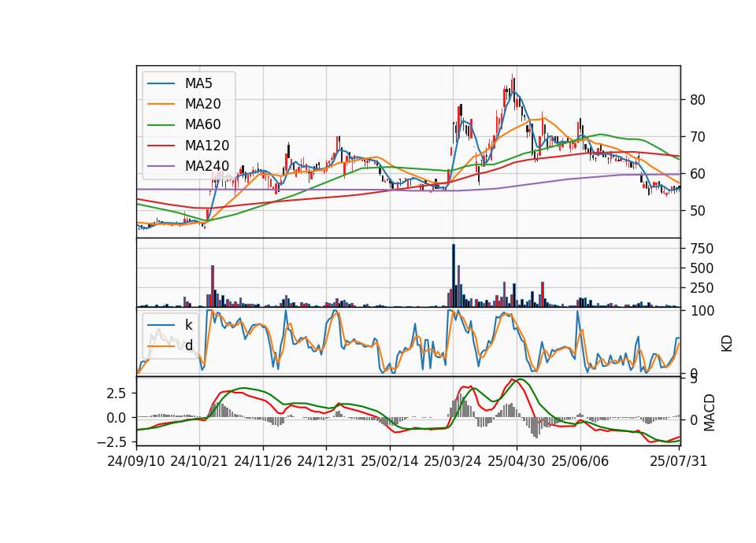This screenshot has width=756, height=543.
Task: Click the KD axis value 100
Action: coord(702,311)
